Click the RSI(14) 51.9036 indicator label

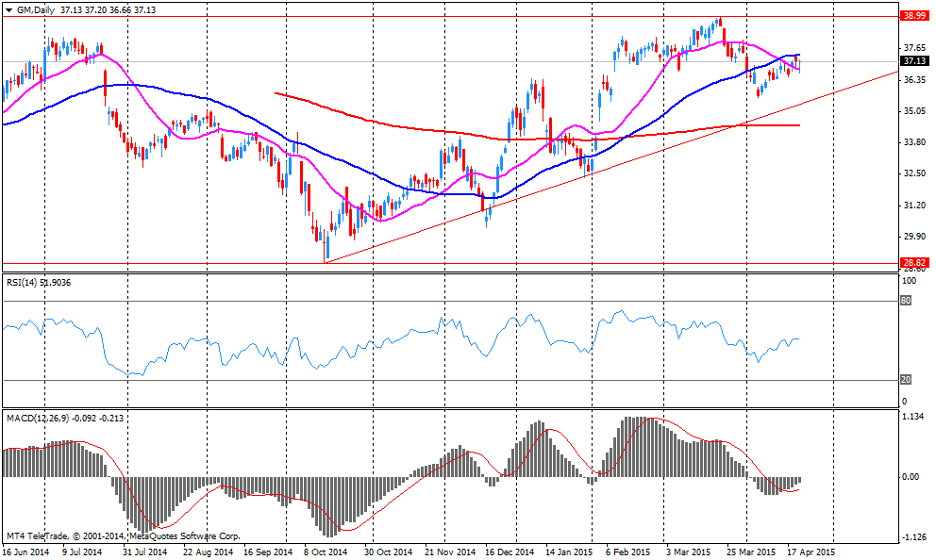[38, 283]
